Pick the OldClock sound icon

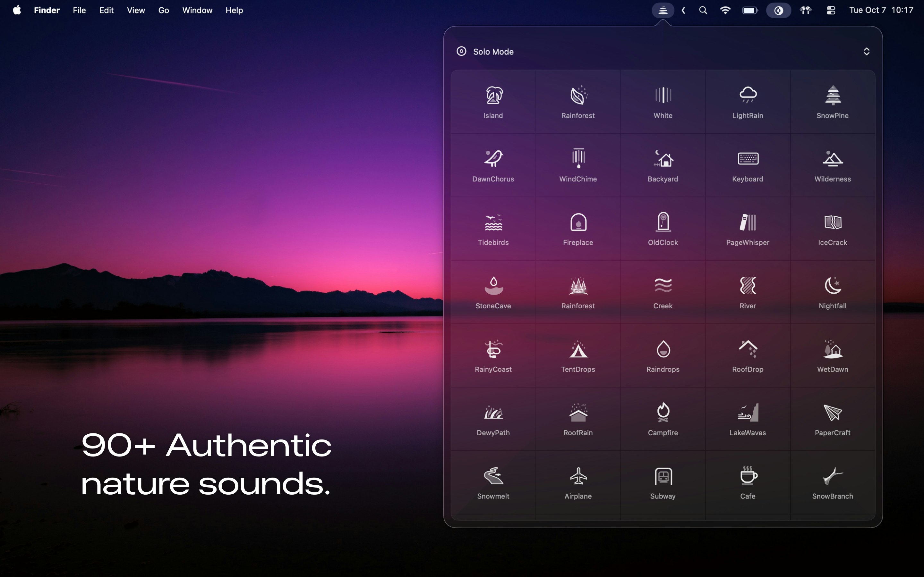tap(663, 222)
